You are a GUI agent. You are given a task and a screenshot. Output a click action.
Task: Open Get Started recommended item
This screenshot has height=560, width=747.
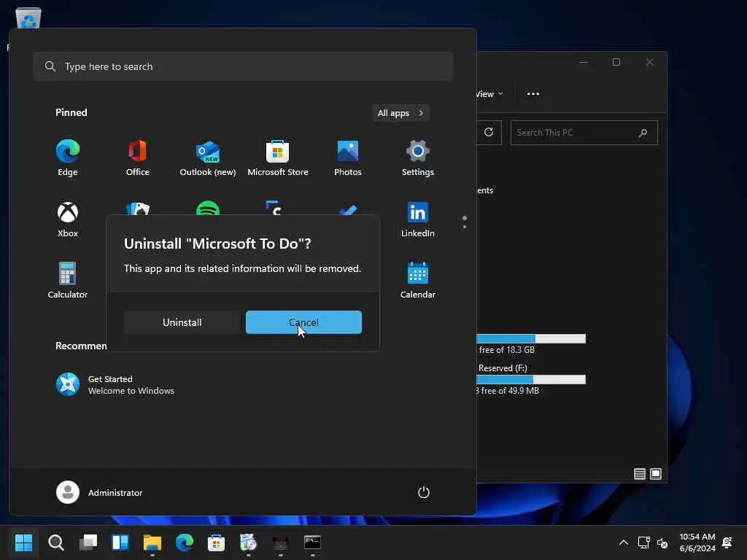(115, 384)
